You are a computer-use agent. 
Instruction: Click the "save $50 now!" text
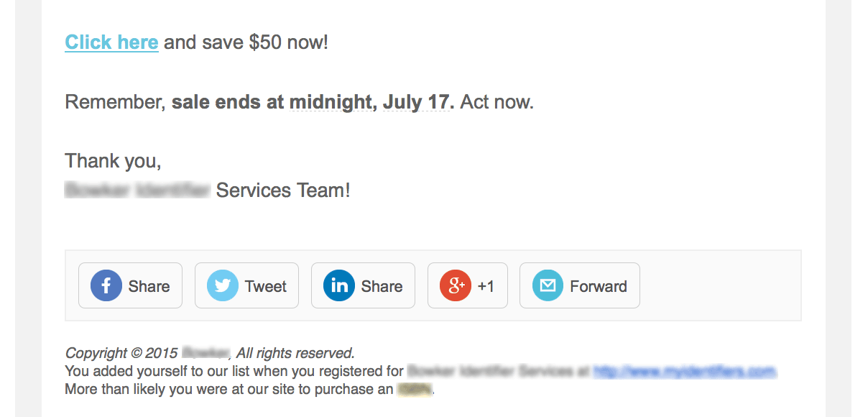point(246,42)
